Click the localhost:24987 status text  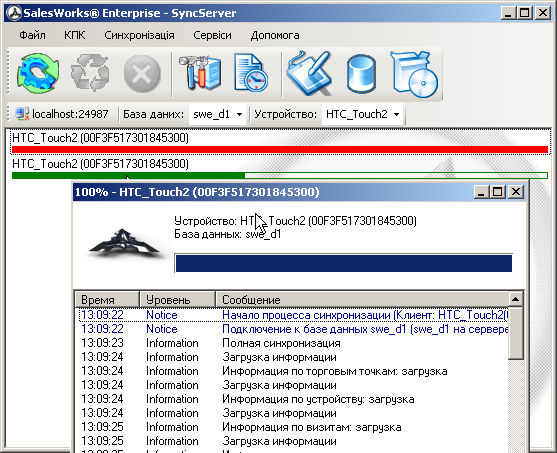[70, 114]
